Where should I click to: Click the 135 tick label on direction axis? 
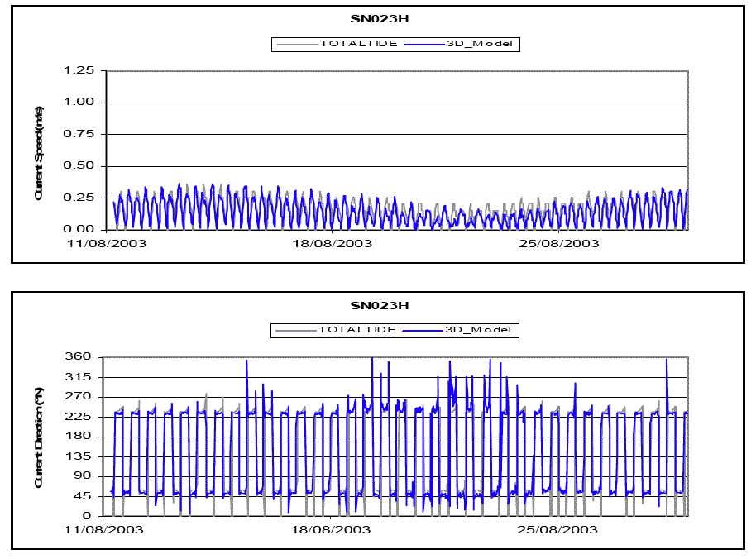(x=80, y=456)
